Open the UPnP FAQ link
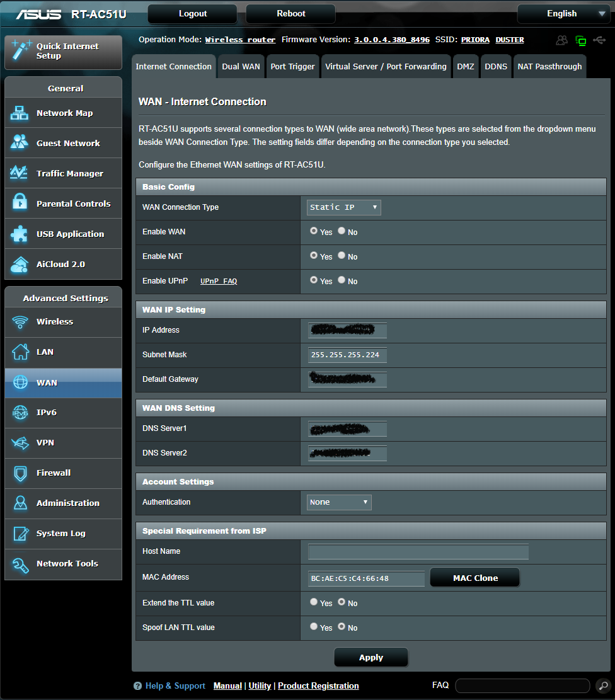The image size is (615, 700). click(x=219, y=281)
